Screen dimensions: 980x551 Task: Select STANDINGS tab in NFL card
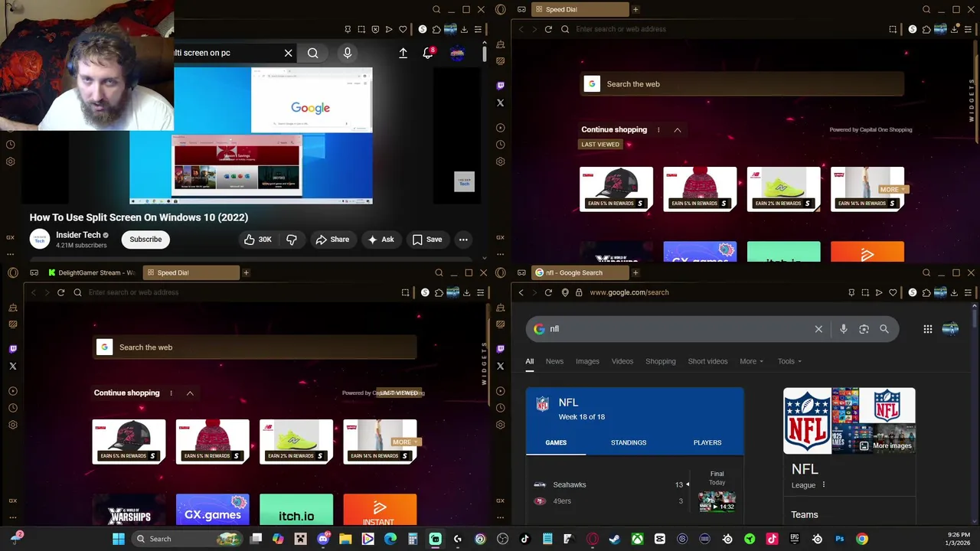(x=629, y=442)
